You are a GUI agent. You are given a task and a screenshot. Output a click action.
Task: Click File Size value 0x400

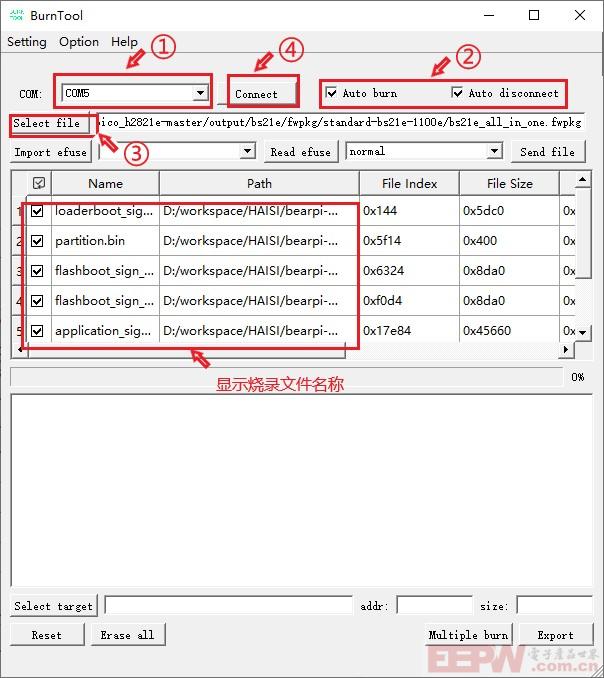(x=480, y=241)
